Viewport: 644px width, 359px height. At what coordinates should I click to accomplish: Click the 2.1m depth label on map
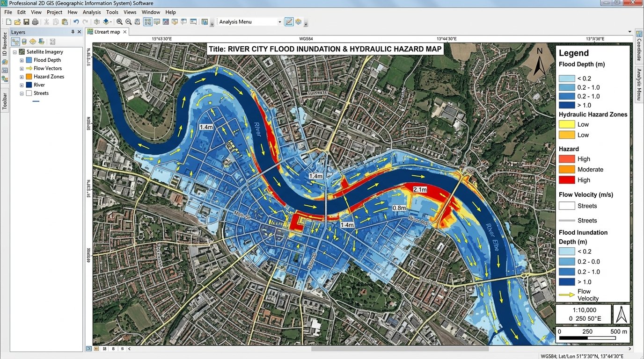point(420,189)
